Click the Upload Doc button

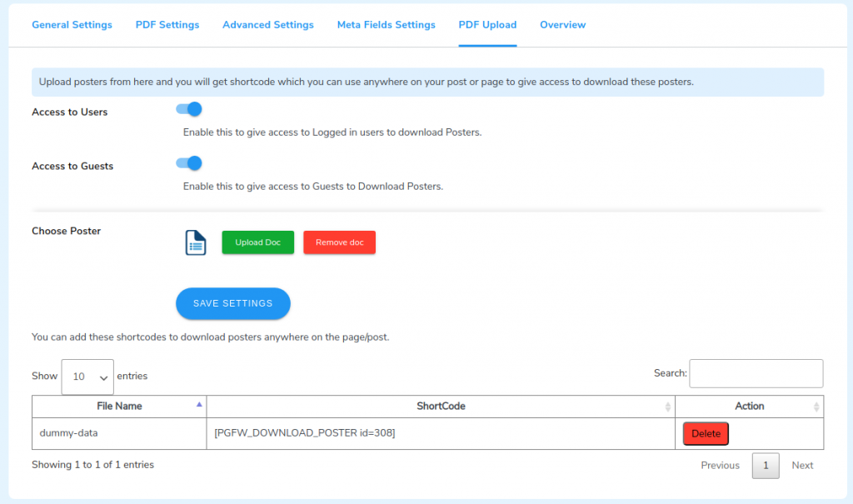[x=257, y=242]
